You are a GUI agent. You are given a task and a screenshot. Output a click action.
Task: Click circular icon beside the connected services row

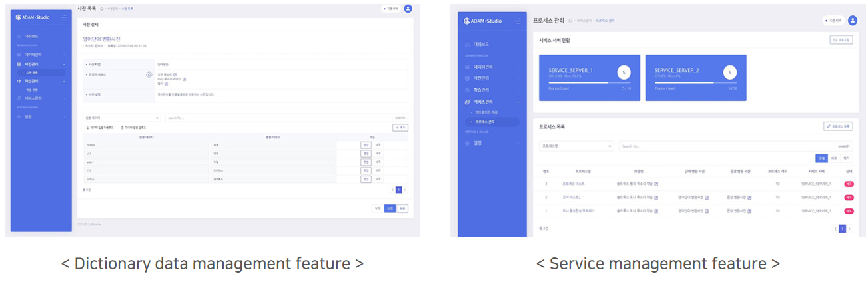(149, 74)
